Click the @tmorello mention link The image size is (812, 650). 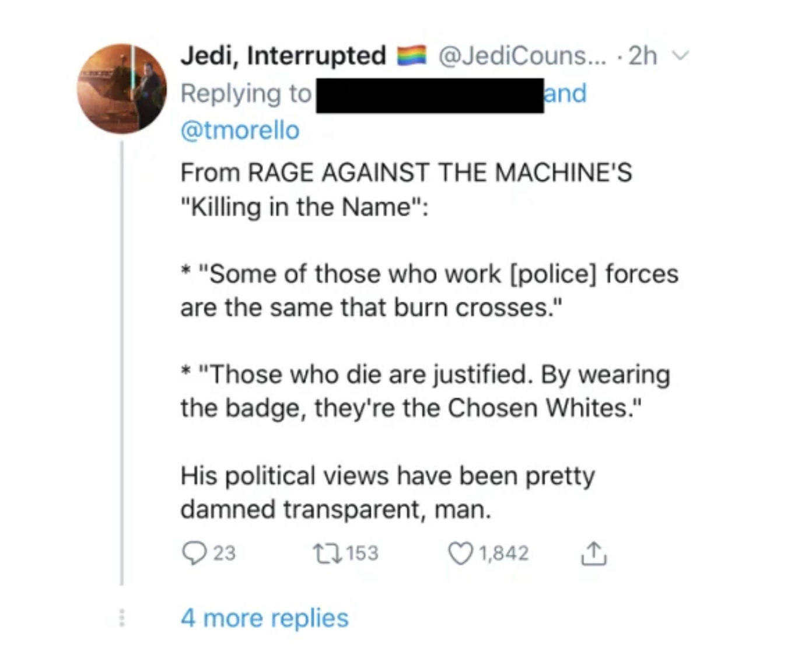coord(240,130)
